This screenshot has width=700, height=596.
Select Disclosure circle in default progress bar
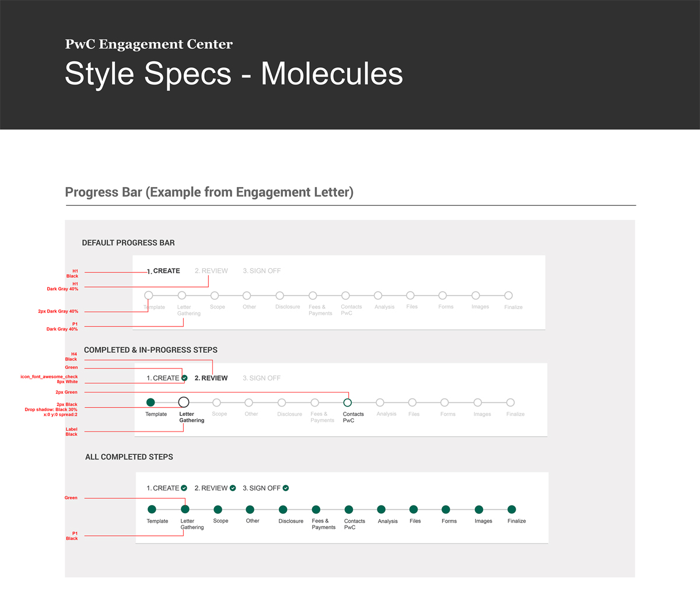pos(280,296)
